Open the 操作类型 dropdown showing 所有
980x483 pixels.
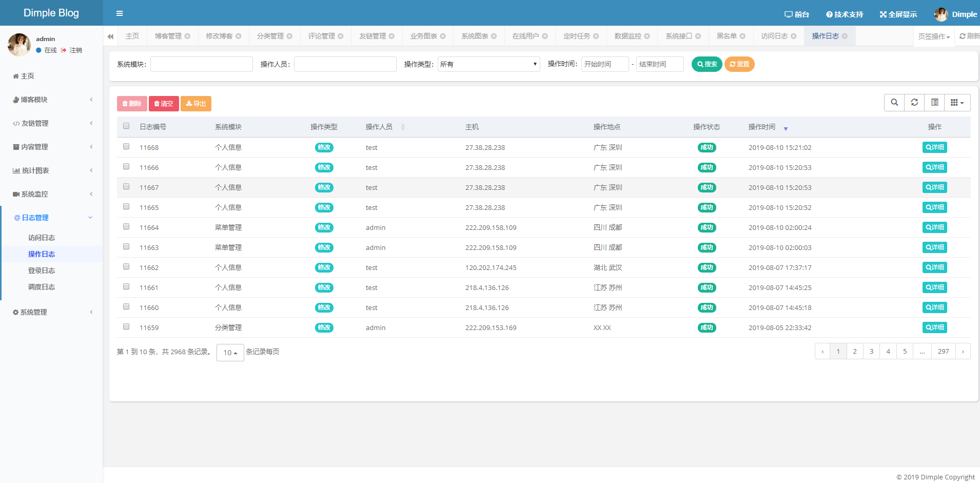click(x=488, y=64)
